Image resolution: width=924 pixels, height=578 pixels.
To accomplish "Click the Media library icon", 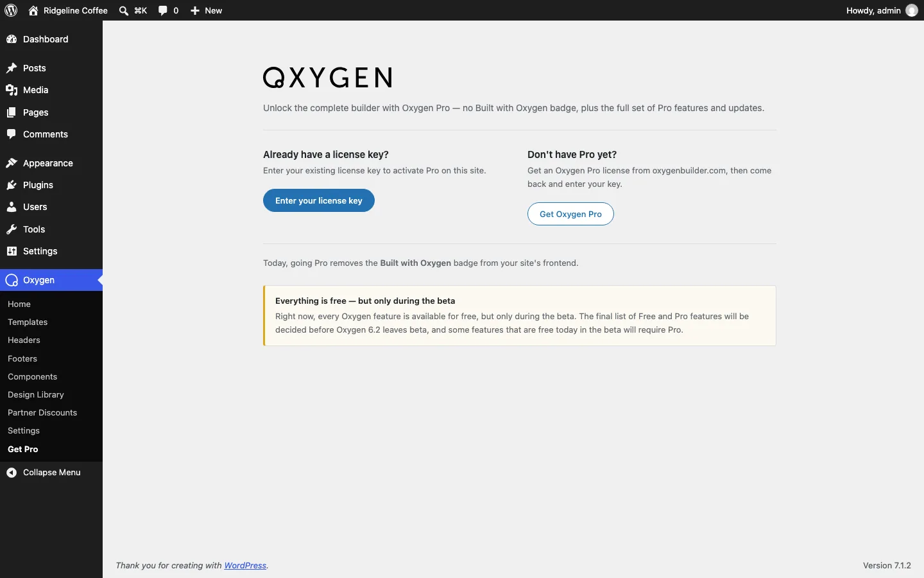I will [12, 90].
